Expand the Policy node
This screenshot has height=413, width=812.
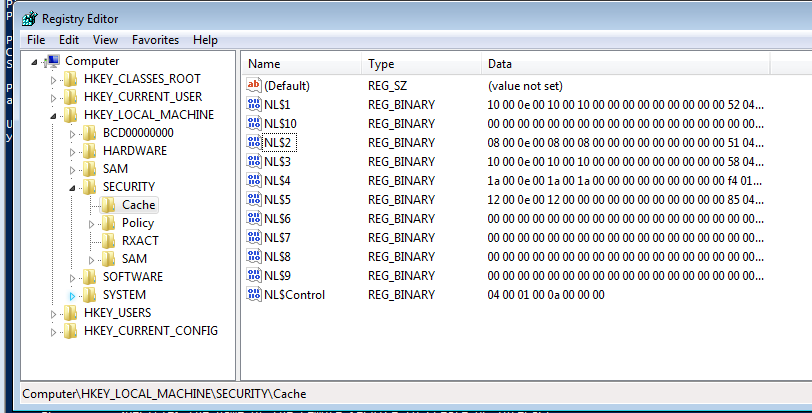[91, 224]
